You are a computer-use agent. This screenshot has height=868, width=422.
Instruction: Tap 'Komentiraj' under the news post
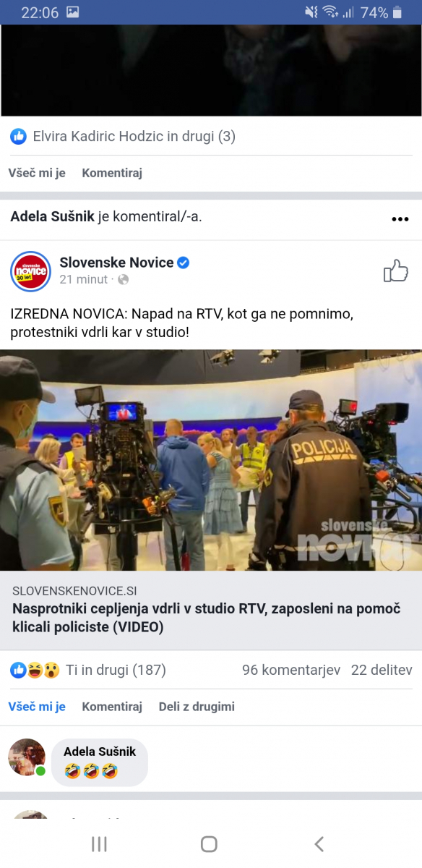click(112, 707)
